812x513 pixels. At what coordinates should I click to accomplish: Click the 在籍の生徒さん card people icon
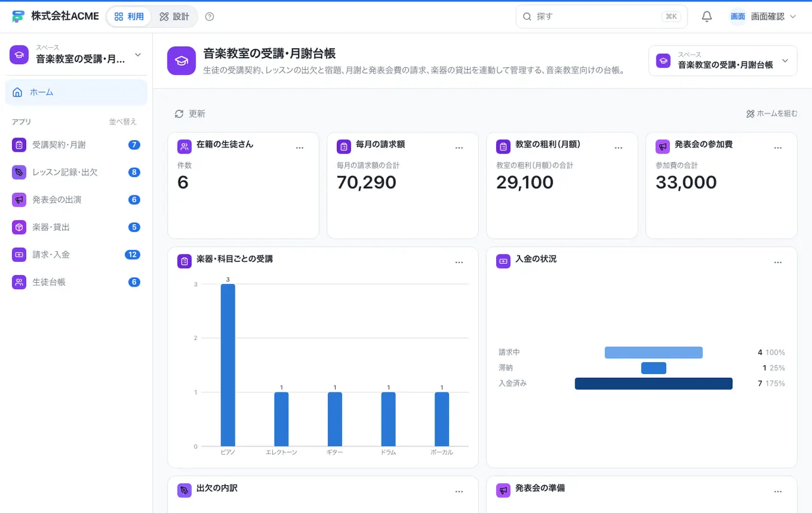(x=185, y=146)
